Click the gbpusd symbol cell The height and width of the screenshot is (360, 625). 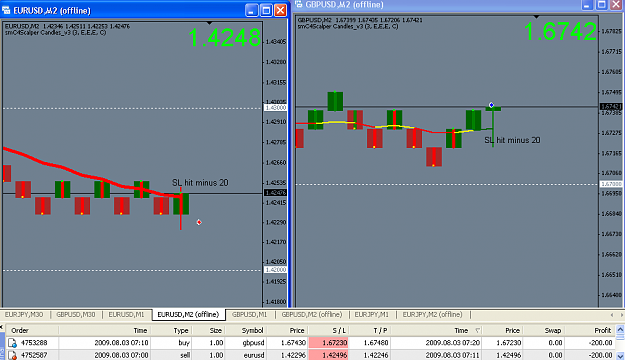[253, 343]
